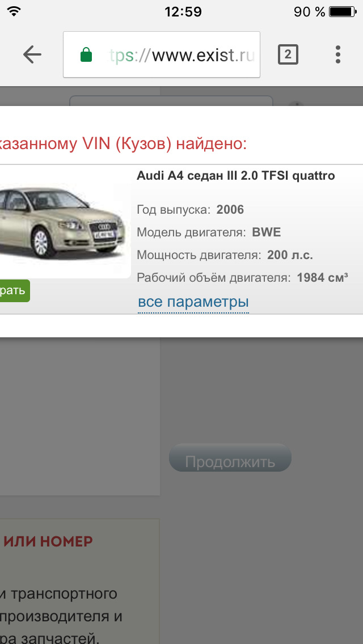
Task: Click the green Выбрать button under the car
Action: point(15,290)
